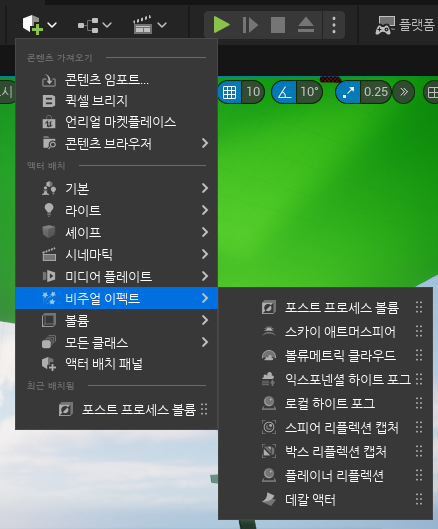The image size is (438, 529).
Task: Click chevron arrow next to 모든 클래스
Action: pos(205,342)
